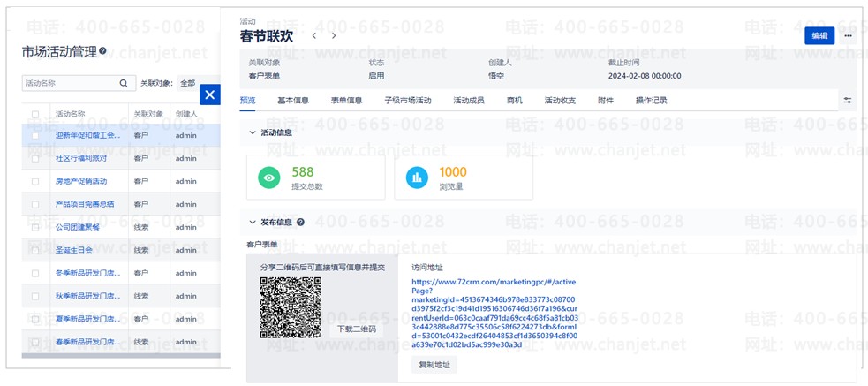
Task: Open the 产品项目完善总结 activity link
Action: [85, 204]
